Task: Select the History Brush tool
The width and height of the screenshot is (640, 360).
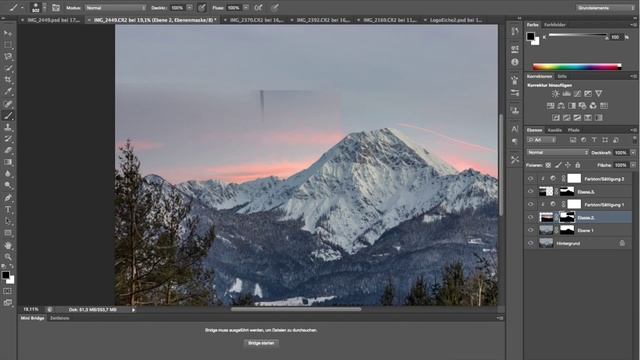Action: pos(8,139)
